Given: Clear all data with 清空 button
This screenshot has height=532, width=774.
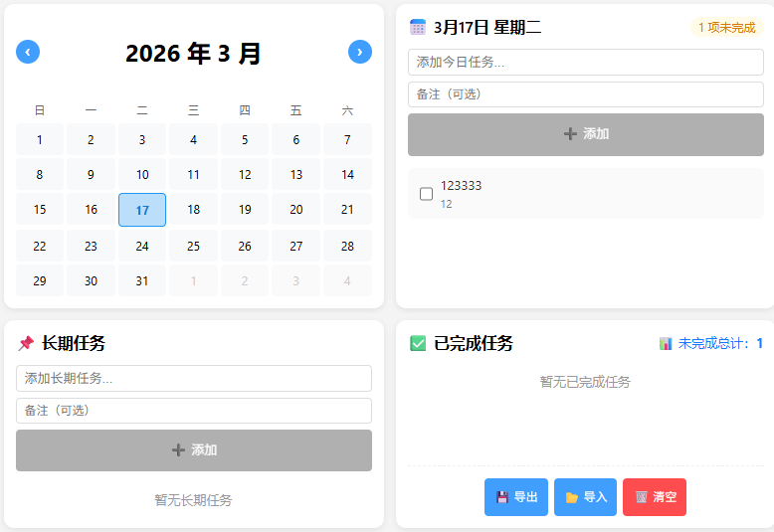Looking at the screenshot, I should [x=654, y=497].
